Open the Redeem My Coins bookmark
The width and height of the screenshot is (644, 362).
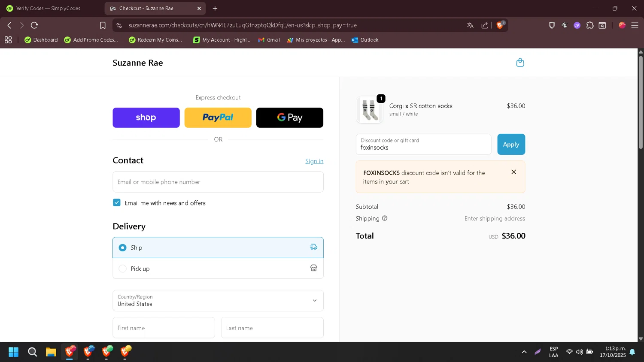(155, 40)
